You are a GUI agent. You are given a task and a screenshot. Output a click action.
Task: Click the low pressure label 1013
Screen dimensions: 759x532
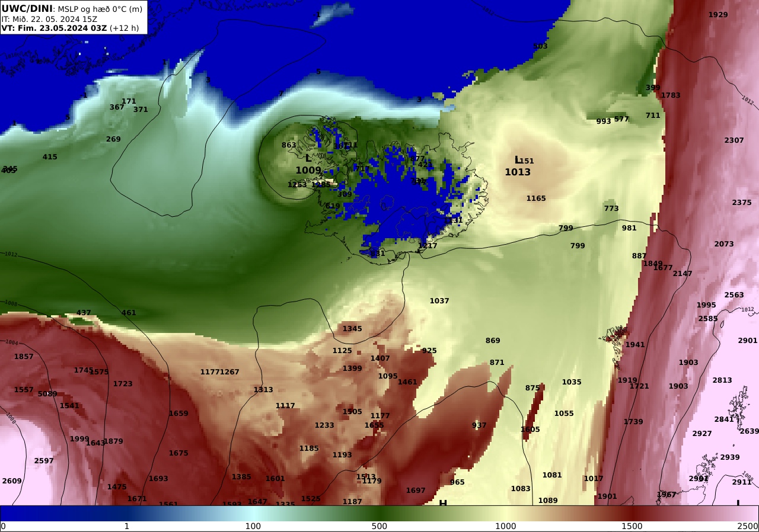tap(518, 172)
